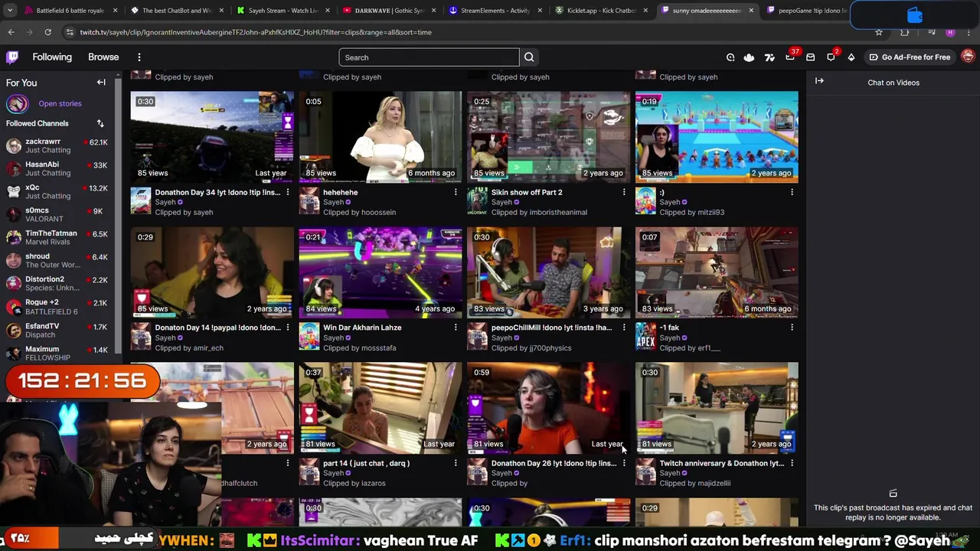980x551 pixels.
Task: Go back in browser history
Action: click(11, 32)
